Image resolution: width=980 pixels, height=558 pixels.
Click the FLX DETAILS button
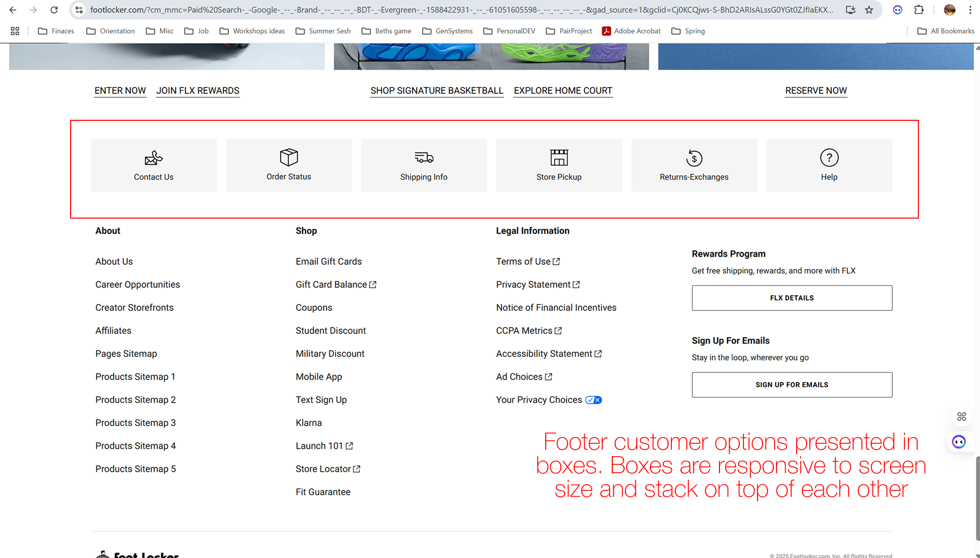click(x=792, y=298)
